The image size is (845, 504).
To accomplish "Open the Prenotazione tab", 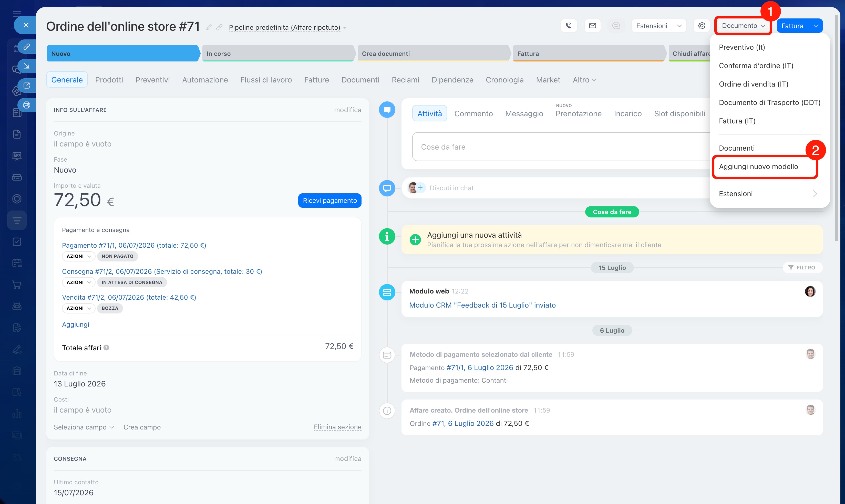I will tap(578, 113).
